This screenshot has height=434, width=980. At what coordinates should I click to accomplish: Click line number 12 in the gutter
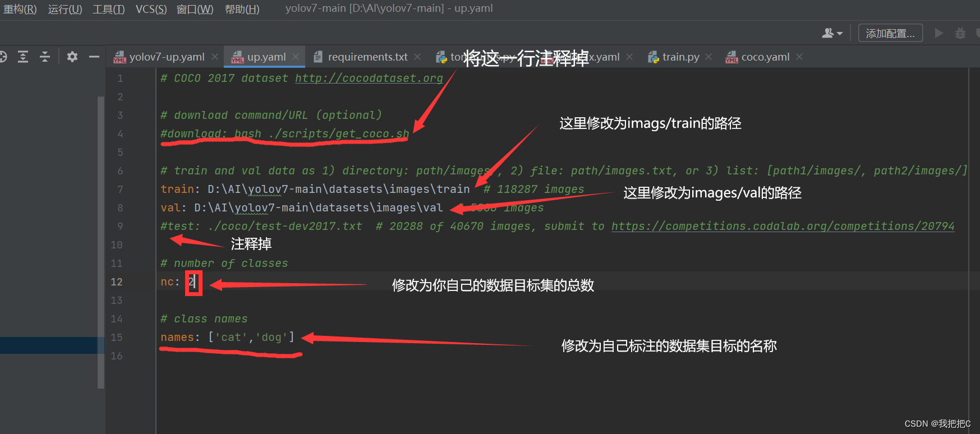coord(116,281)
